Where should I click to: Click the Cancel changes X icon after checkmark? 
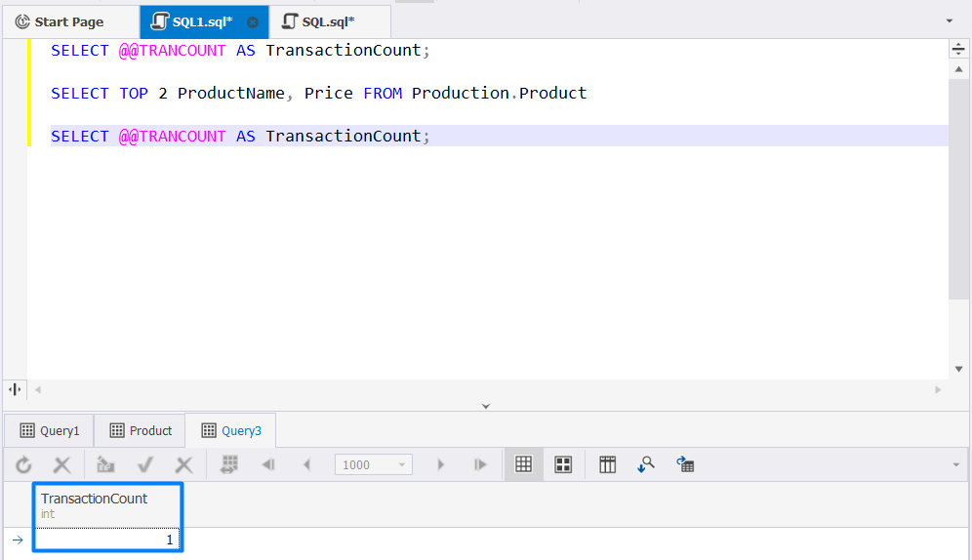coord(184,464)
